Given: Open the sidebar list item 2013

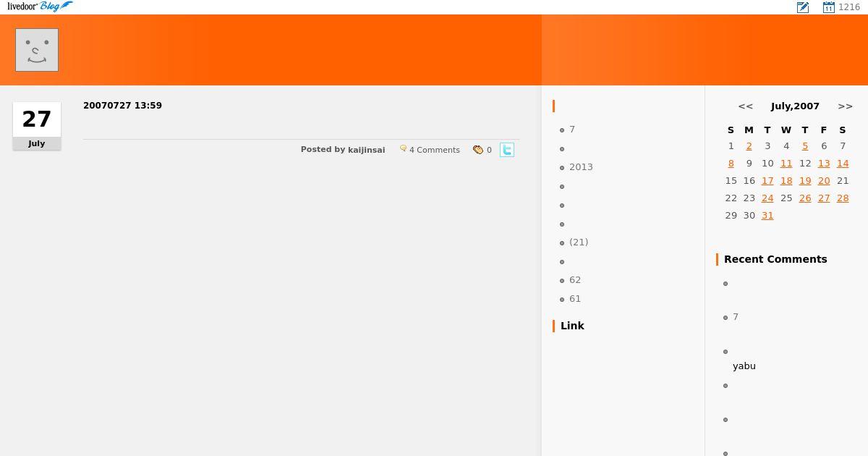Looking at the screenshot, I should pyautogui.click(x=581, y=167).
